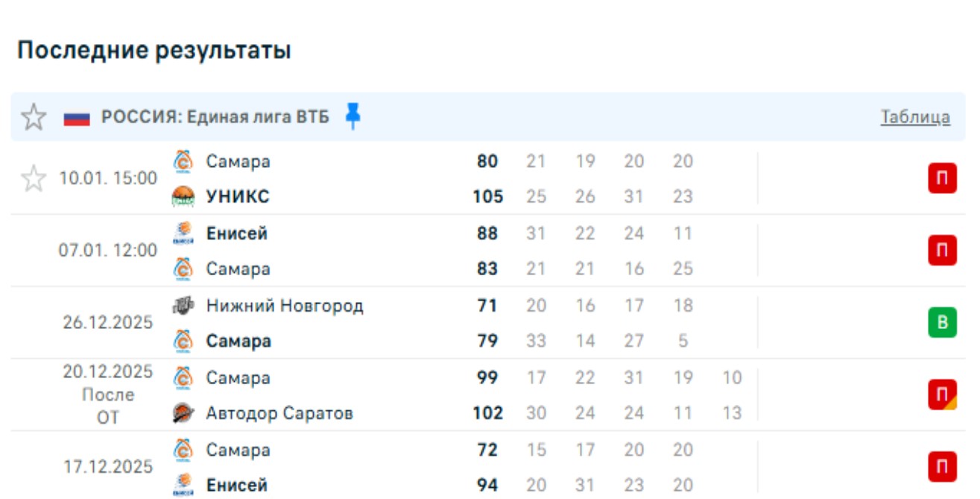Click Самара logo in 10.01 match
Image resolution: width=980 pixels, height=499 pixels.
183,161
